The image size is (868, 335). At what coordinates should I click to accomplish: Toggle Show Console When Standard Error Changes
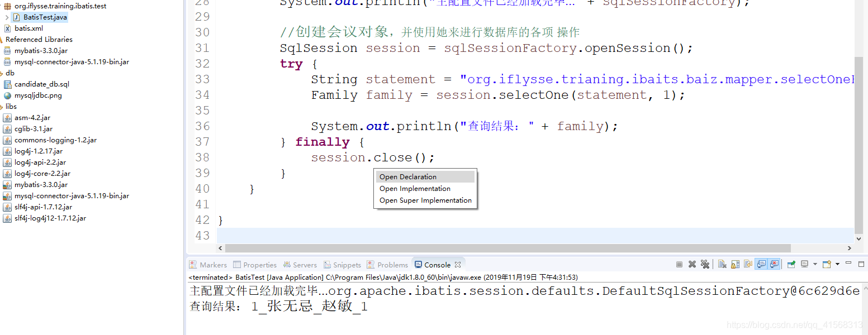[x=775, y=264]
